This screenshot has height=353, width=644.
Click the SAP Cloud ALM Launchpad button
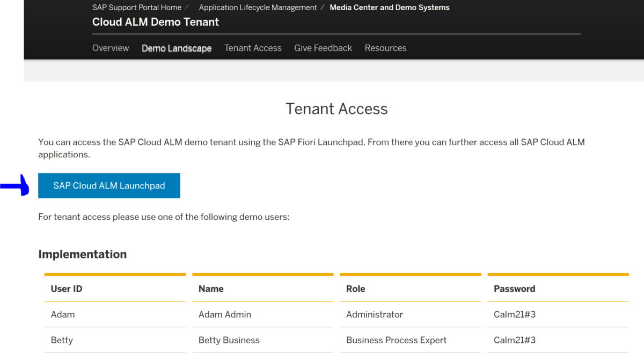point(109,185)
